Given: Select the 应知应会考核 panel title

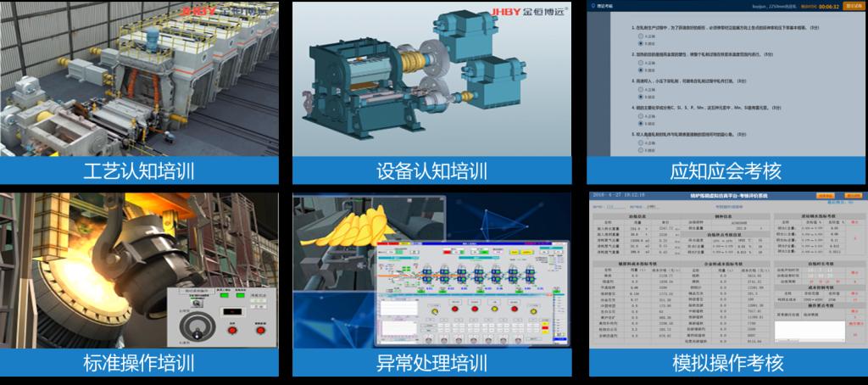Looking at the screenshot, I should click(726, 170).
